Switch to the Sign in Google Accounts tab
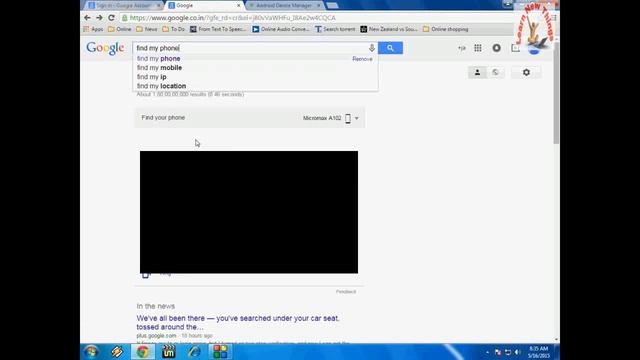640x360 pixels. click(124, 5)
